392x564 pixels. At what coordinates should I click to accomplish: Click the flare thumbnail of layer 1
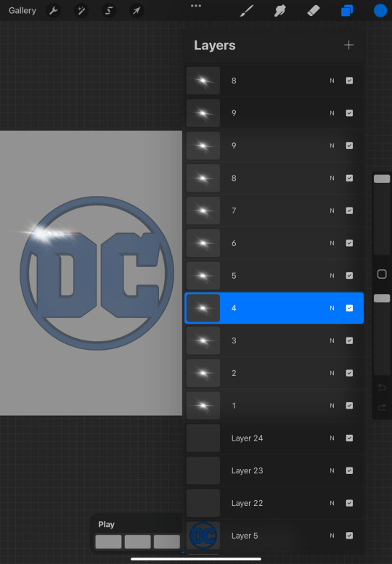point(203,405)
